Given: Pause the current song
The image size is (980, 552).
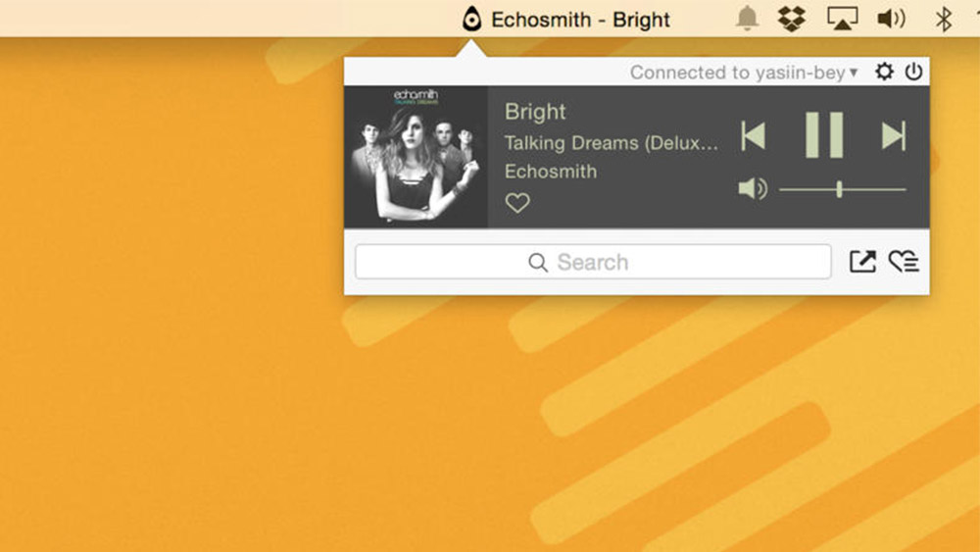Looking at the screenshot, I should click(x=824, y=135).
